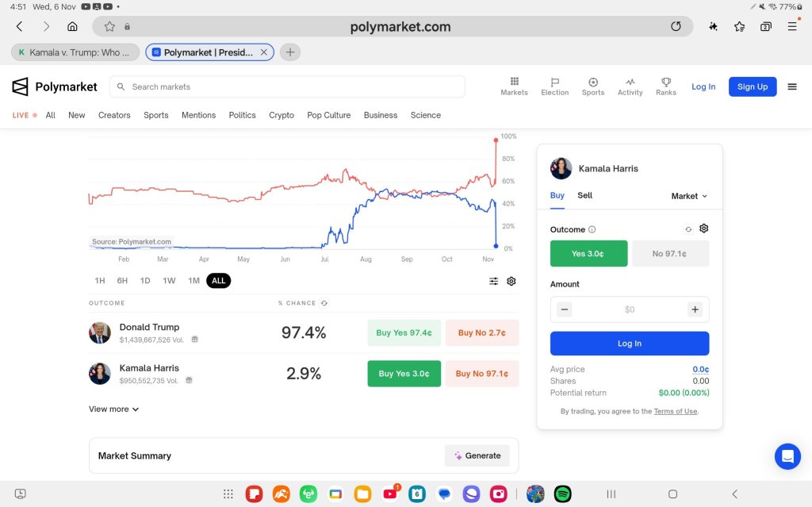
Task: Open the Mentions category
Action: pos(198,115)
